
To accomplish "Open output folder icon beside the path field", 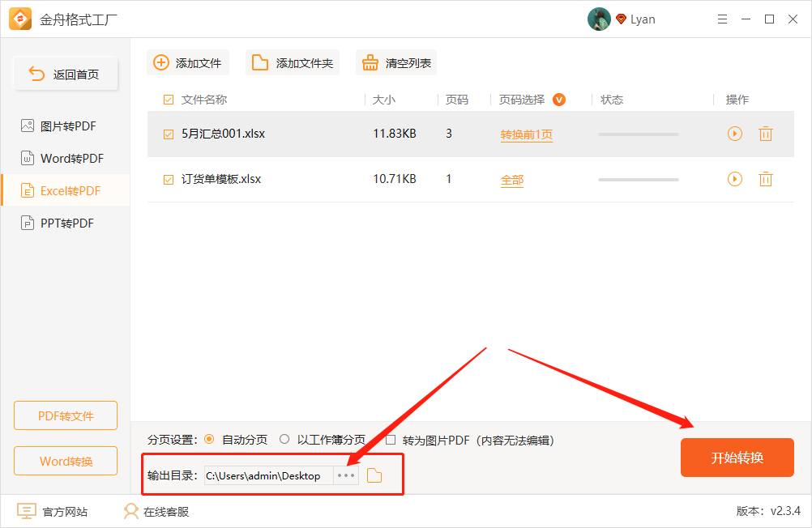I will tap(374, 475).
